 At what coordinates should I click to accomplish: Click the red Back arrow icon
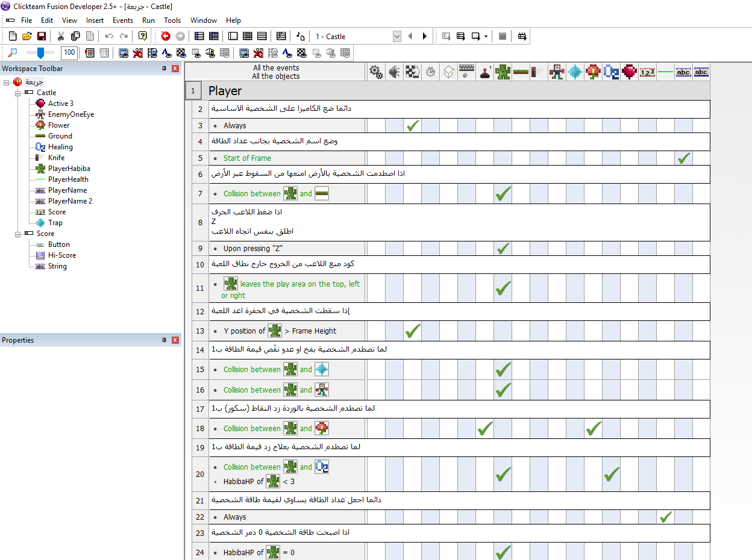[166, 36]
